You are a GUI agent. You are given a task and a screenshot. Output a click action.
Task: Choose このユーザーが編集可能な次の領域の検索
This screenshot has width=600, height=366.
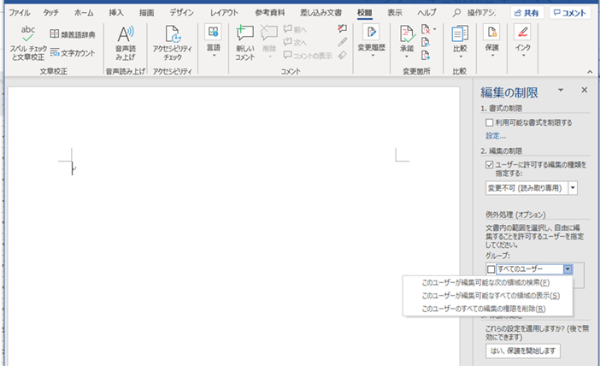click(488, 283)
